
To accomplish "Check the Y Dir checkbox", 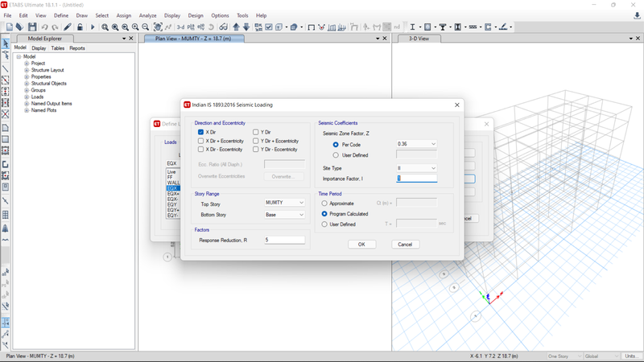I will (x=255, y=132).
